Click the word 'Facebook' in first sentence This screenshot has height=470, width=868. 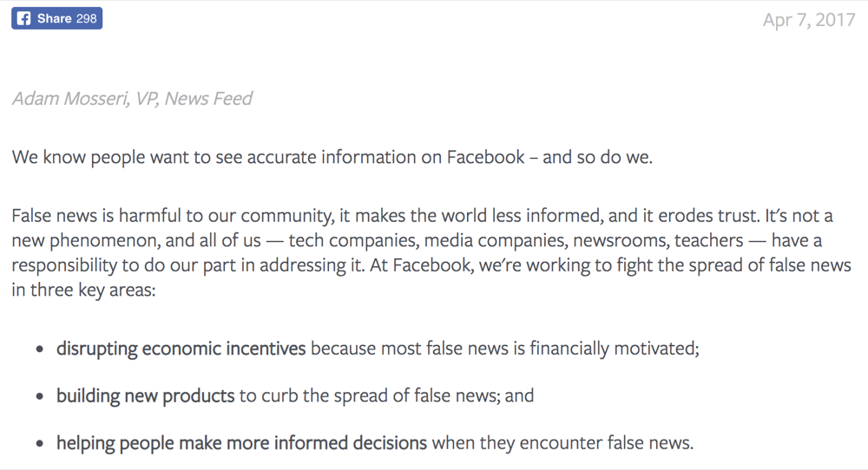pyautogui.click(x=486, y=158)
